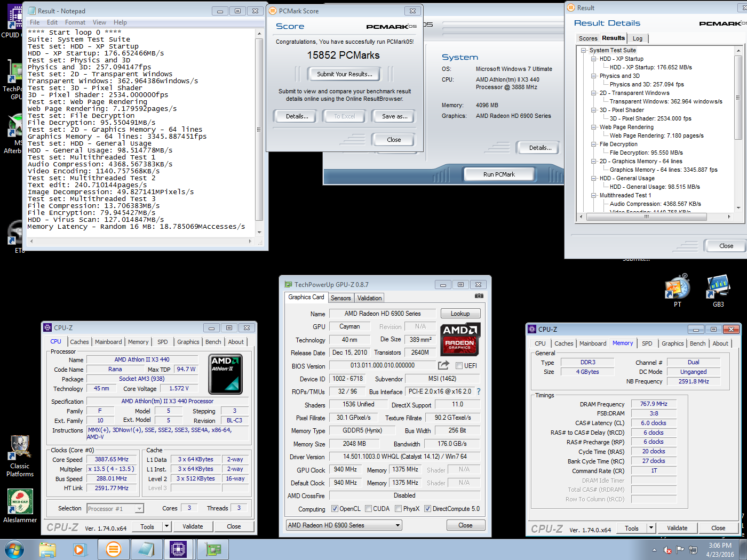Click Notepad's vertical scrollbar thumb

click(259, 130)
